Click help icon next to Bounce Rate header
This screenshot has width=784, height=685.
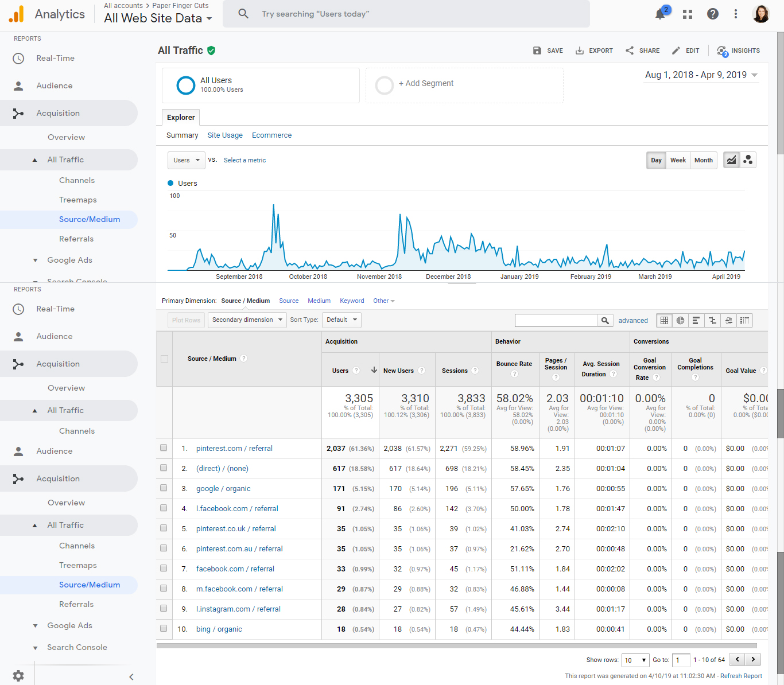pyautogui.click(x=514, y=374)
